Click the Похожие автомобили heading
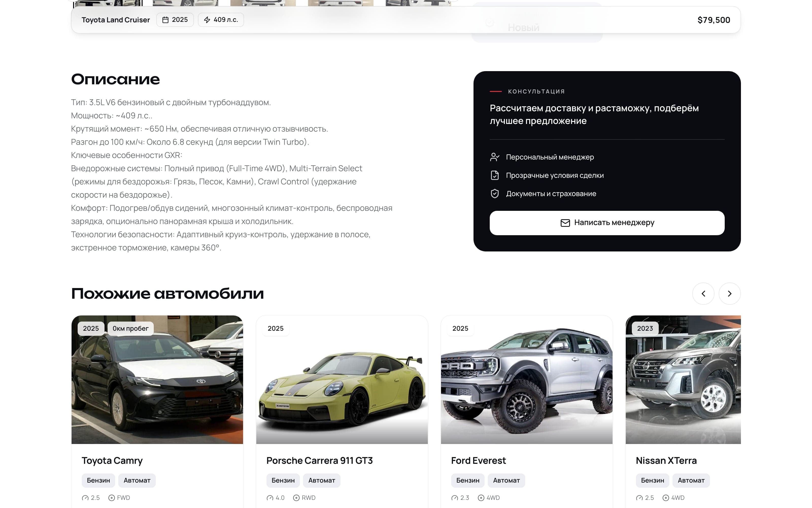The width and height of the screenshot is (812, 508). [x=167, y=294]
